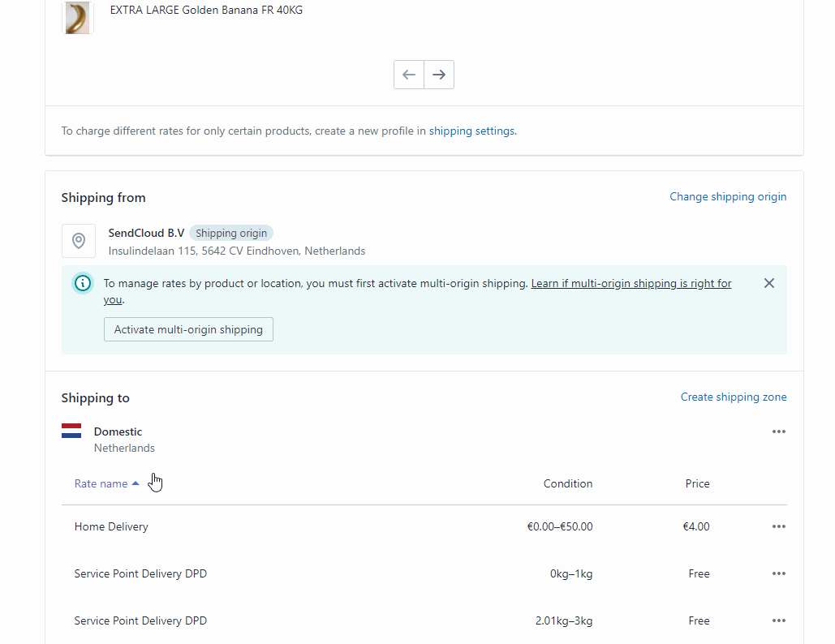Click the golden banana product thumbnail

point(78,17)
